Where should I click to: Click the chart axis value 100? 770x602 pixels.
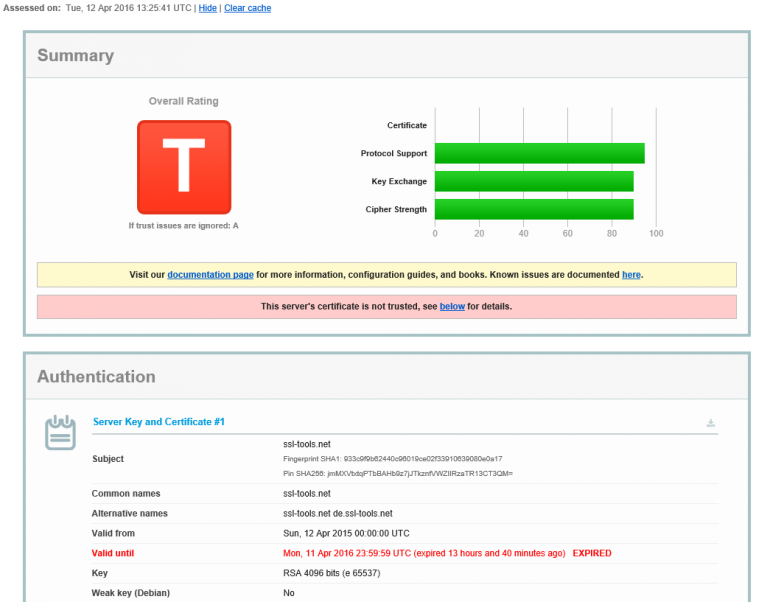pyautogui.click(x=656, y=233)
